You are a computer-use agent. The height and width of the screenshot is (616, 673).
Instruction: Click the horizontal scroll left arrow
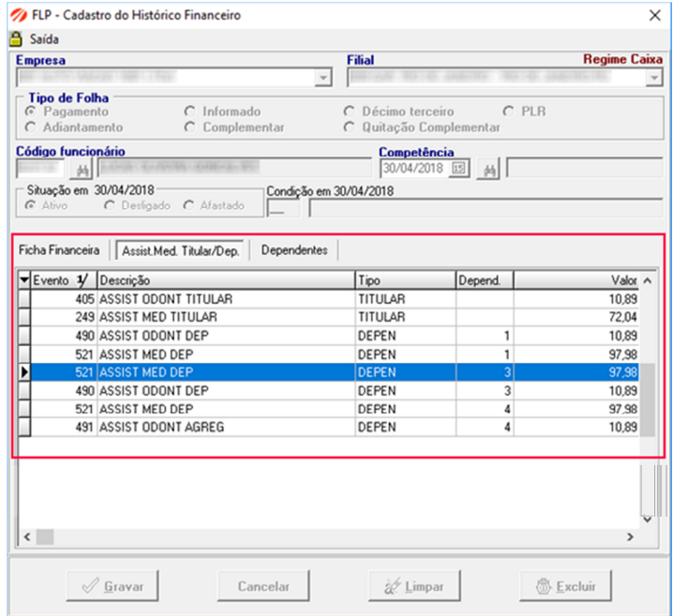pos(27,536)
